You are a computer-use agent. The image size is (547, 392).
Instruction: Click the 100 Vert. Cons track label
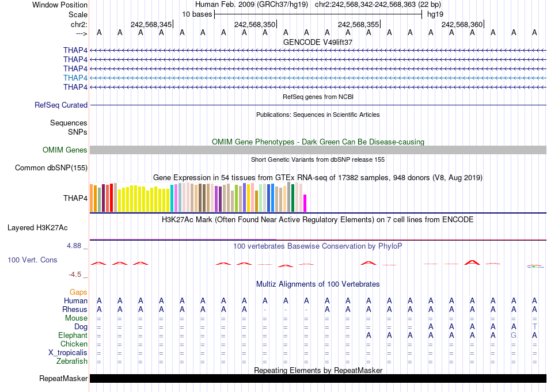32,260
